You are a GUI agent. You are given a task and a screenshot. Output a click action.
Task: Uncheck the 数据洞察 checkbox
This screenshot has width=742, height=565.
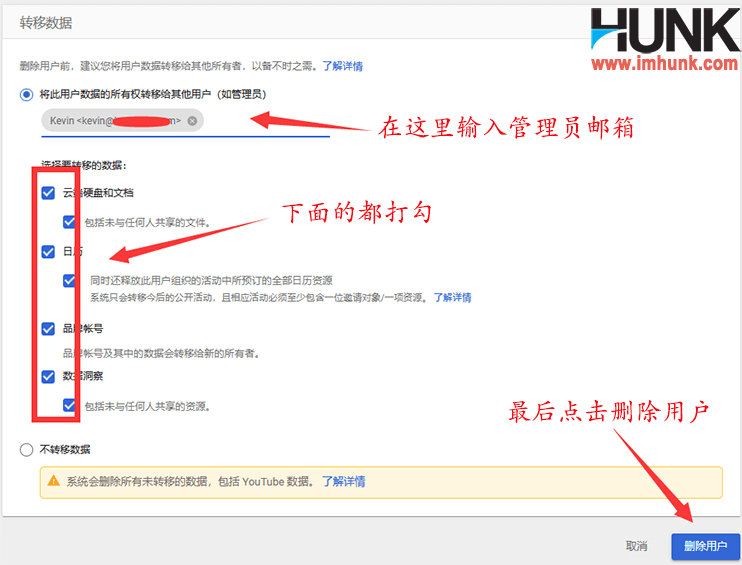pyautogui.click(x=48, y=377)
